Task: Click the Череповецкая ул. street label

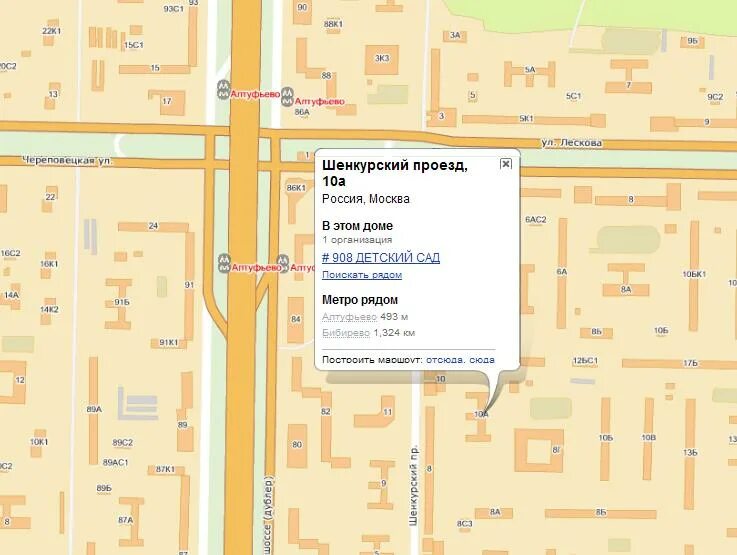Action: pyautogui.click(x=68, y=161)
